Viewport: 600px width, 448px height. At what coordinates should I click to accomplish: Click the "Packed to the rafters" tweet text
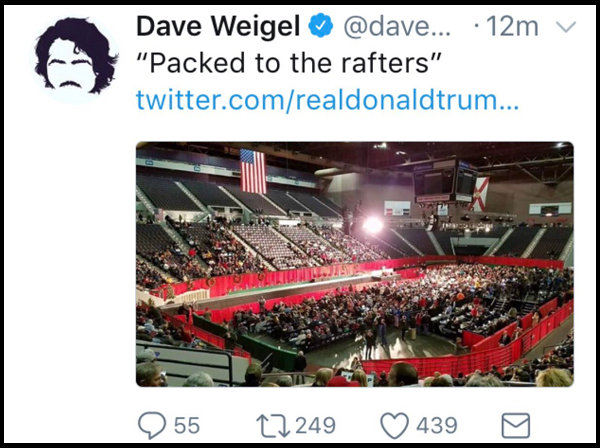coord(289,63)
